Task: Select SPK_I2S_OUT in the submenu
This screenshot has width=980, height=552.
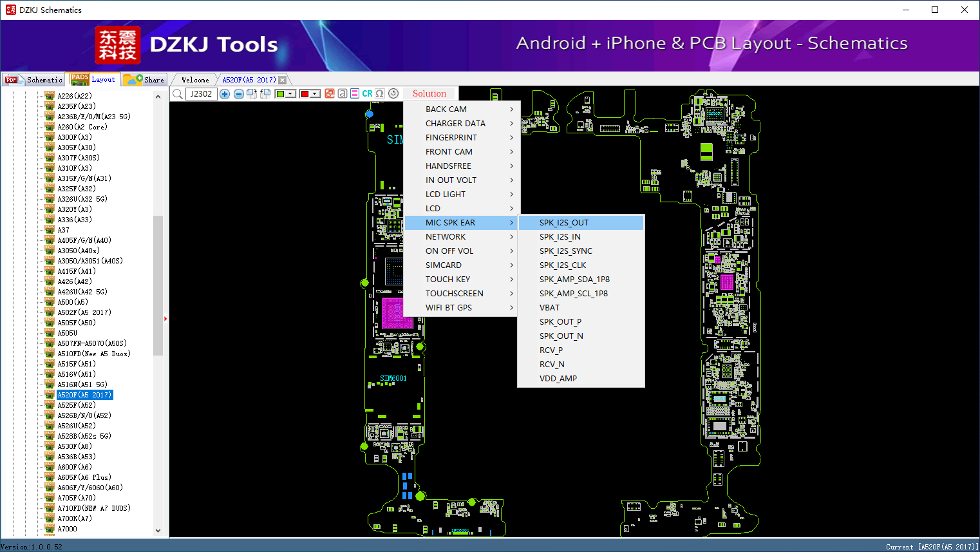Action: [581, 223]
